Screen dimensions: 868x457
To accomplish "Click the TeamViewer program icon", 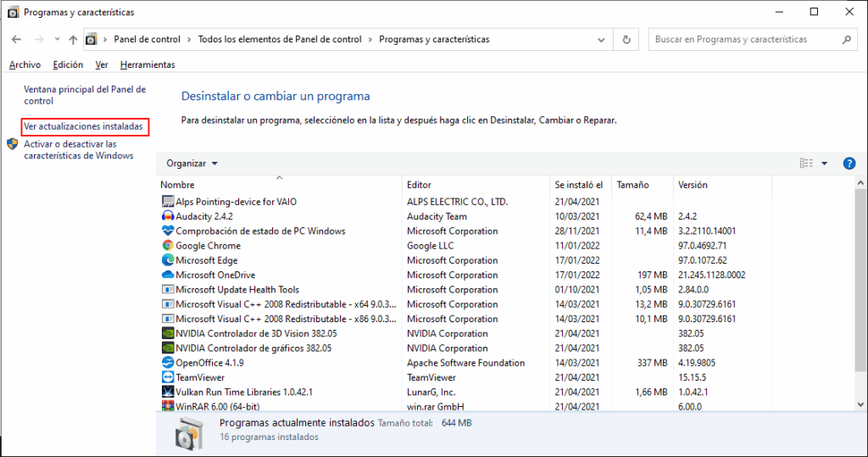I will 167,377.
